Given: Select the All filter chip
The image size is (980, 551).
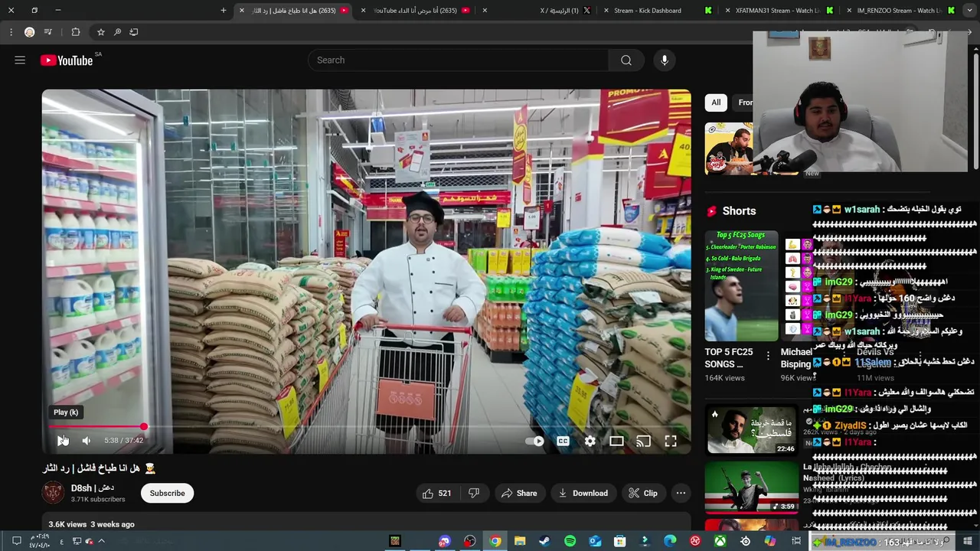Looking at the screenshot, I should [716, 103].
